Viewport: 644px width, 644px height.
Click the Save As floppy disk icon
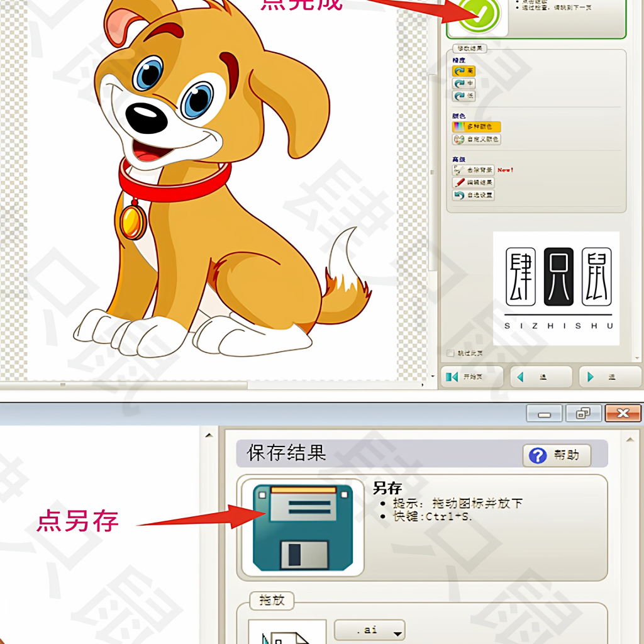pos(303,528)
